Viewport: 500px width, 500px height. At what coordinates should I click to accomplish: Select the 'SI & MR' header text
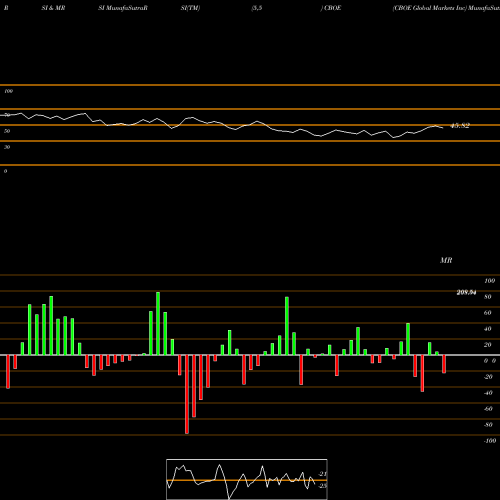tap(53, 8)
